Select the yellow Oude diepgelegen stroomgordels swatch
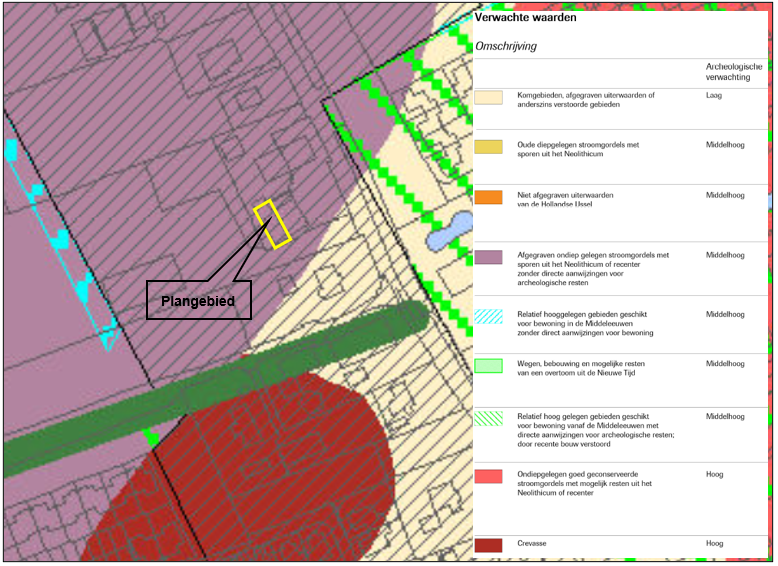778x566 pixels. point(488,147)
